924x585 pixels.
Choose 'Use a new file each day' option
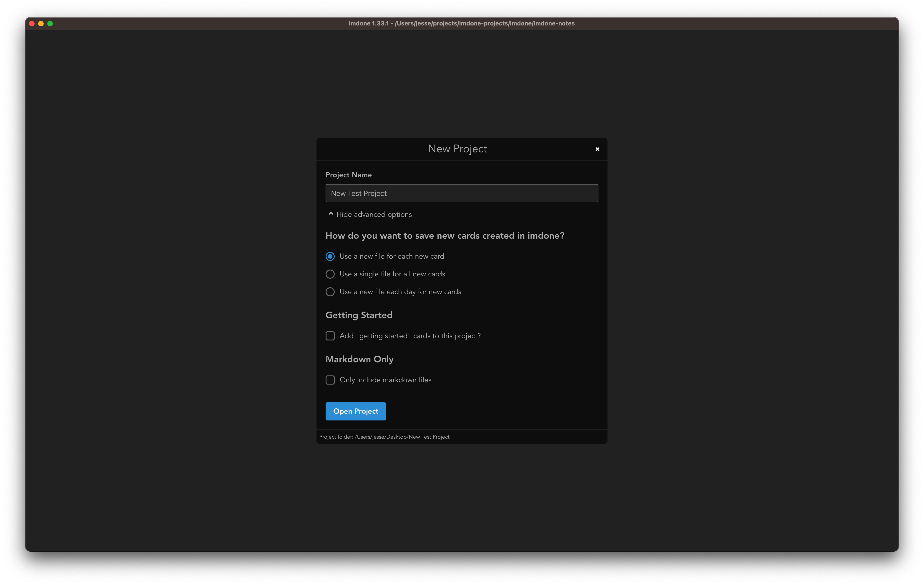[330, 292]
